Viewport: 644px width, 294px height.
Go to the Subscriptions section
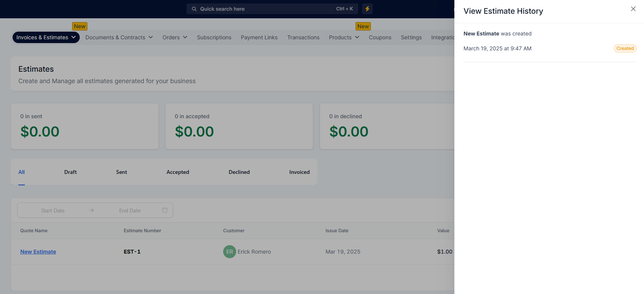click(x=214, y=37)
